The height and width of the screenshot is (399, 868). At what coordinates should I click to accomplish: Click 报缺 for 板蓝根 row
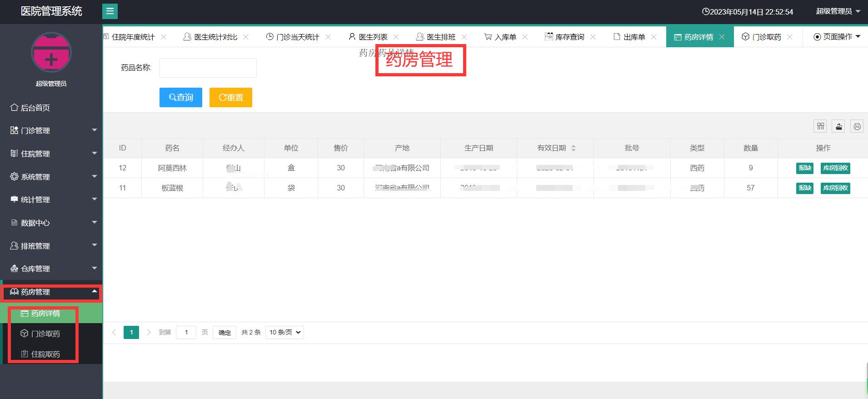click(805, 188)
